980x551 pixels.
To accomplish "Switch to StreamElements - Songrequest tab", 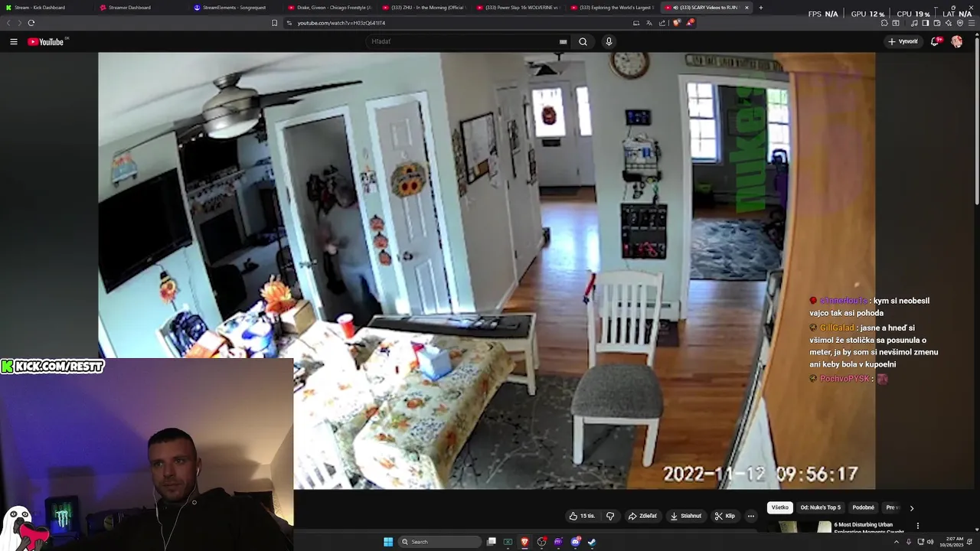I will point(235,8).
